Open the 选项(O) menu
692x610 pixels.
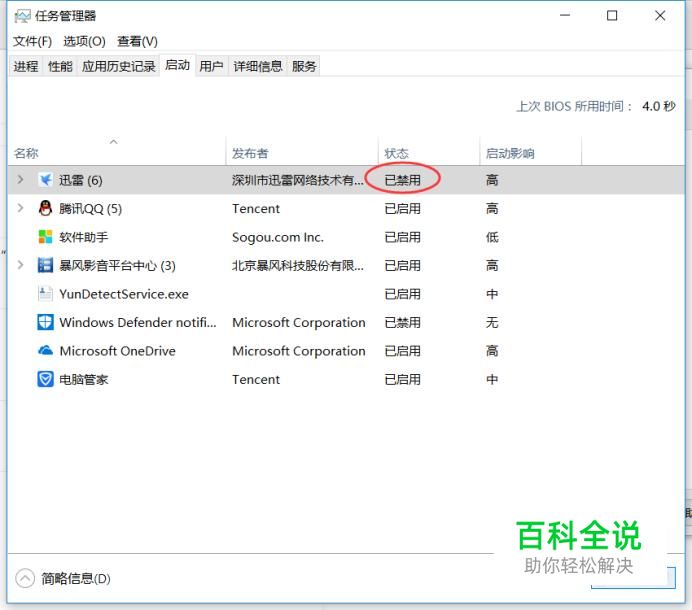tap(84, 41)
